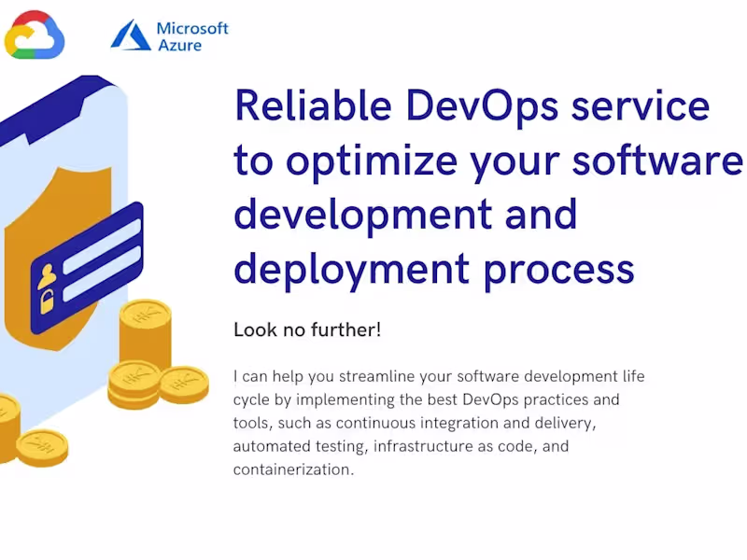
Task: Click the "Look no further!" subheading
Action: tap(307, 329)
